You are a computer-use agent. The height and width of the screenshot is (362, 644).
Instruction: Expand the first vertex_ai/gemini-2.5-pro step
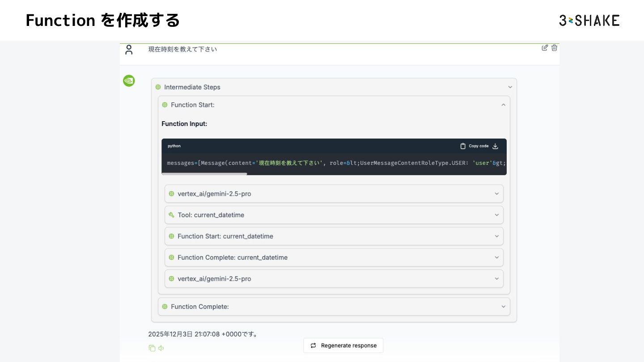point(334,194)
